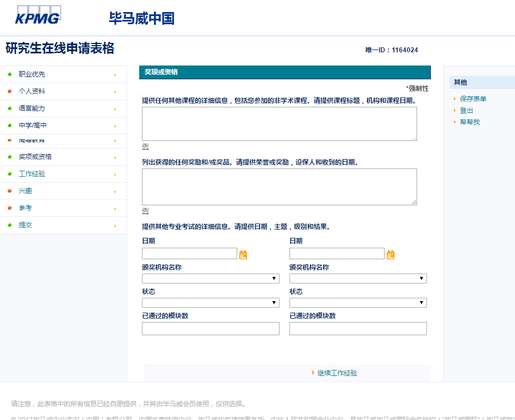Open left 颁奖机构名称 dropdown

(x=211, y=279)
